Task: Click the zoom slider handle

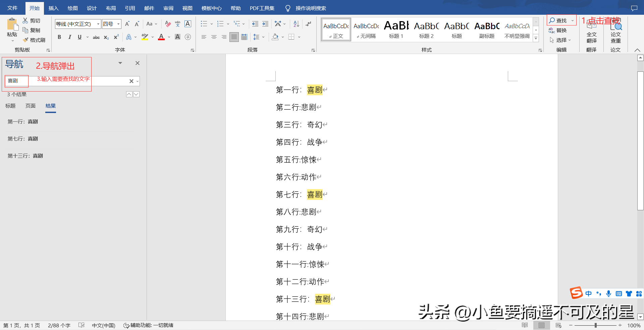Action: pyautogui.click(x=596, y=325)
